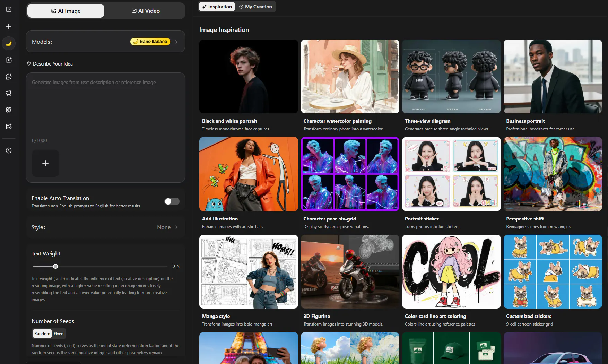
Task: Open the Inspiration tab
Action: [x=217, y=7]
